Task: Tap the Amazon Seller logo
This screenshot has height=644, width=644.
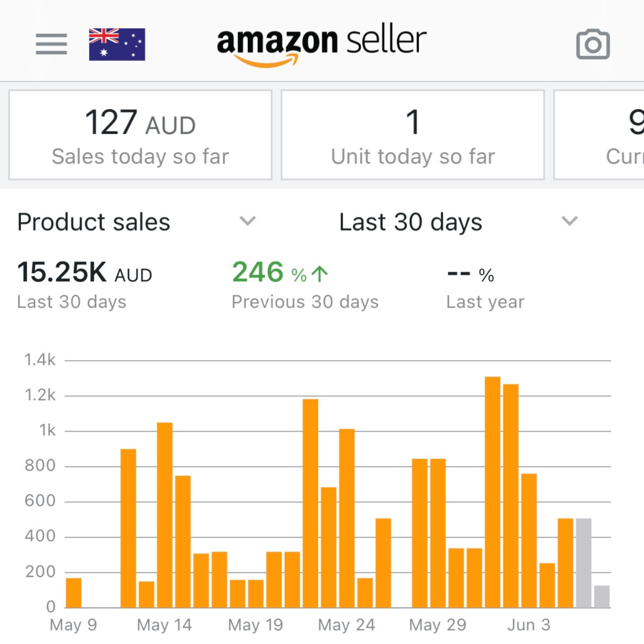Action: (321, 46)
